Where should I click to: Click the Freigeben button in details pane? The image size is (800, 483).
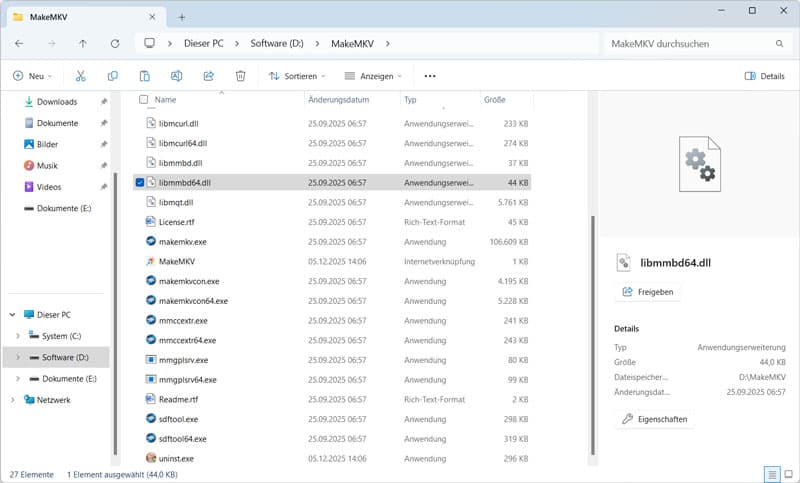pyautogui.click(x=647, y=292)
